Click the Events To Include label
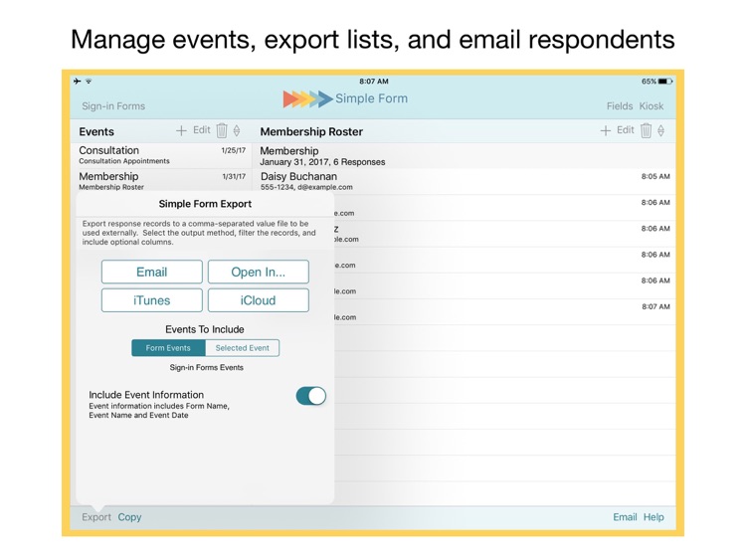This screenshot has width=746, height=560. coord(205,329)
